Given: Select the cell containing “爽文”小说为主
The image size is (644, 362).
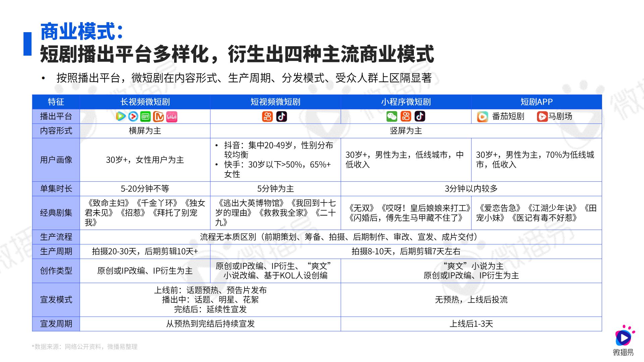Looking at the screenshot, I should pos(471,271).
